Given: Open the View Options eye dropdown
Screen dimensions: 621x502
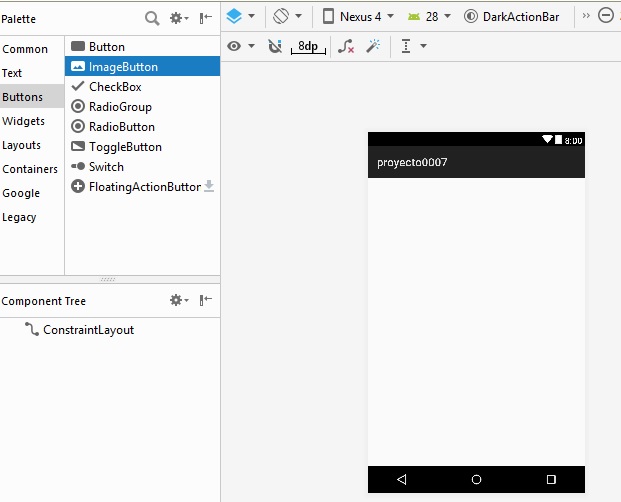Looking at the screenshot, I should (x=241, y=46).
